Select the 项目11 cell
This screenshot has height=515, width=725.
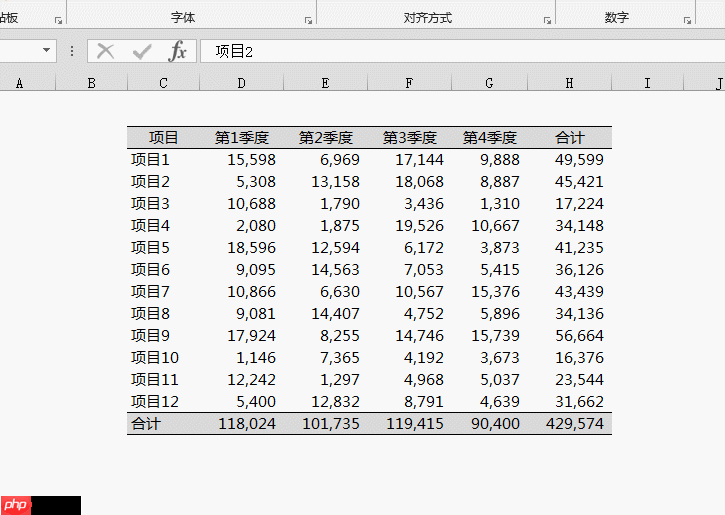pyautogui.click(x=163, y=380)
